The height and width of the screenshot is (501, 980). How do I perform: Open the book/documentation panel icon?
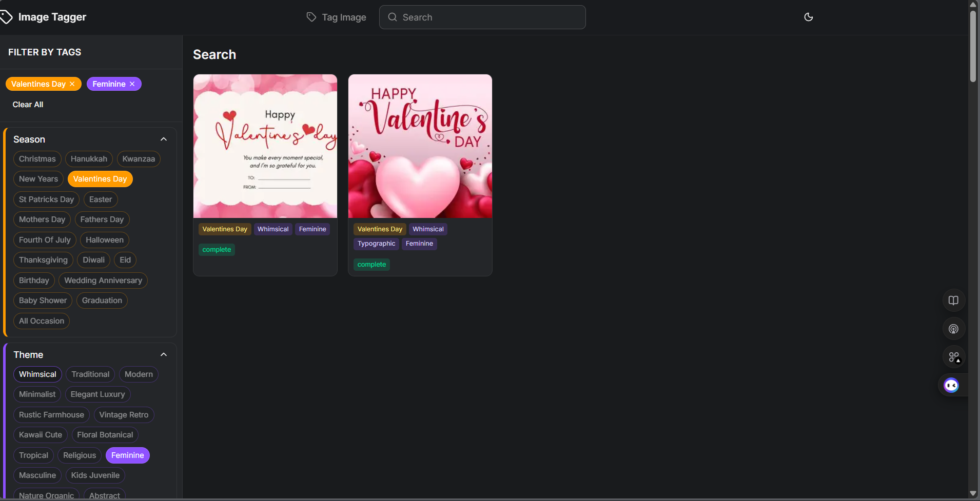tap(953, 300)
